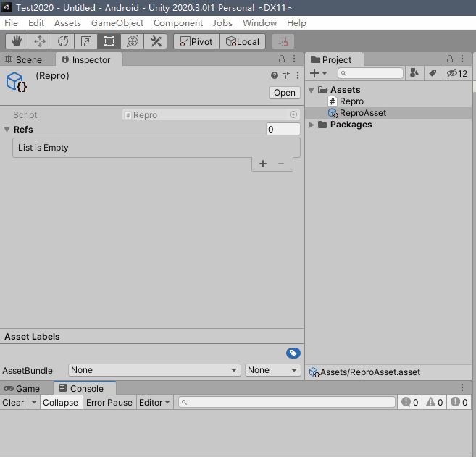The width and height of the screenshot is (476, 457).
Task: Toggle Local handle rotation
Action: [242, 41]
